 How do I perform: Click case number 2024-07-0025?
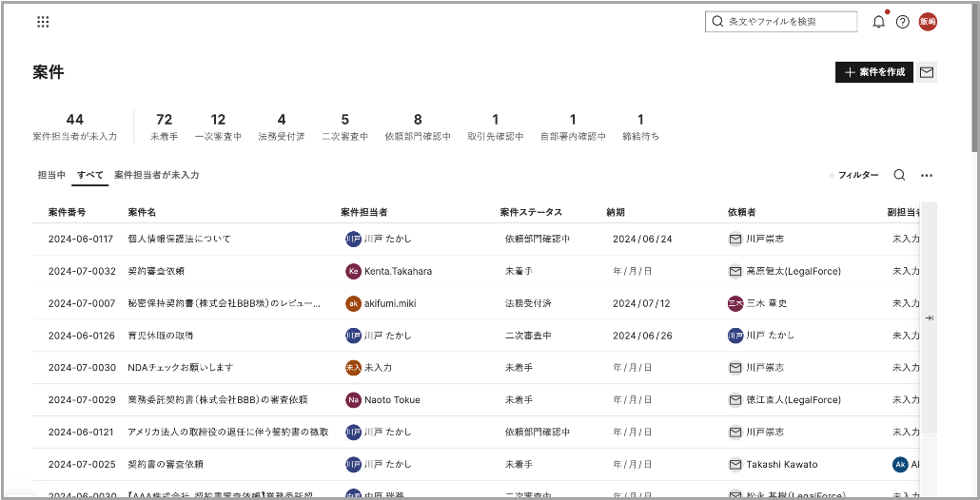pos(82,465)
